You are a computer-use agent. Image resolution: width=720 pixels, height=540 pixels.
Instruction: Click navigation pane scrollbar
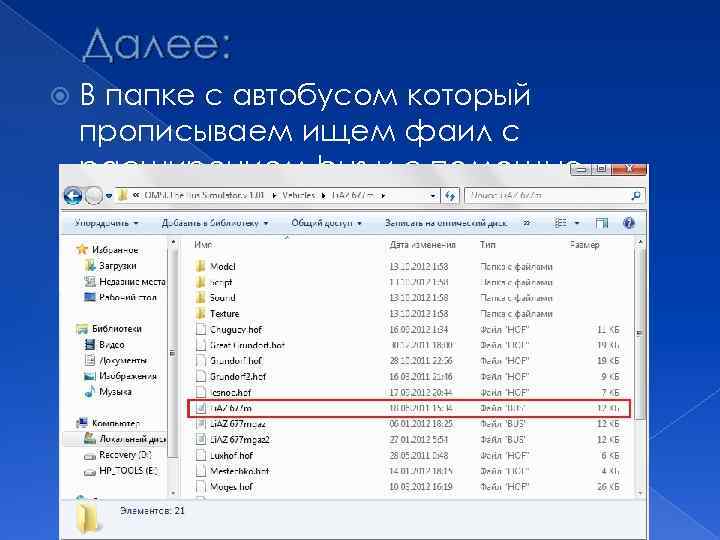click(x=173, y=354)
